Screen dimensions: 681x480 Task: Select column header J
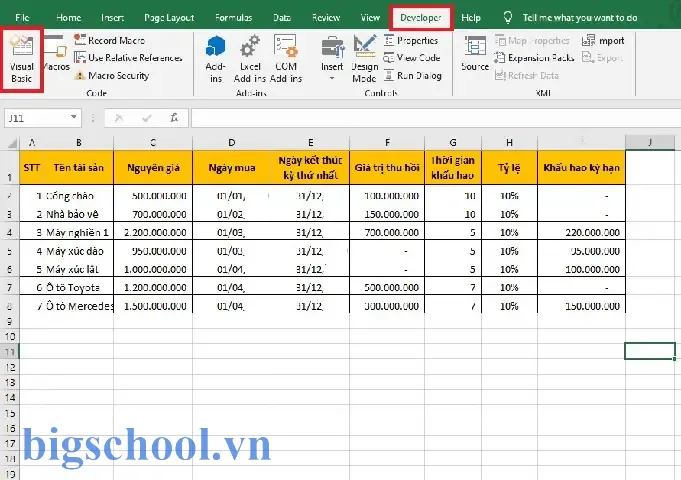pyautogui.click(x=650, y=142)
